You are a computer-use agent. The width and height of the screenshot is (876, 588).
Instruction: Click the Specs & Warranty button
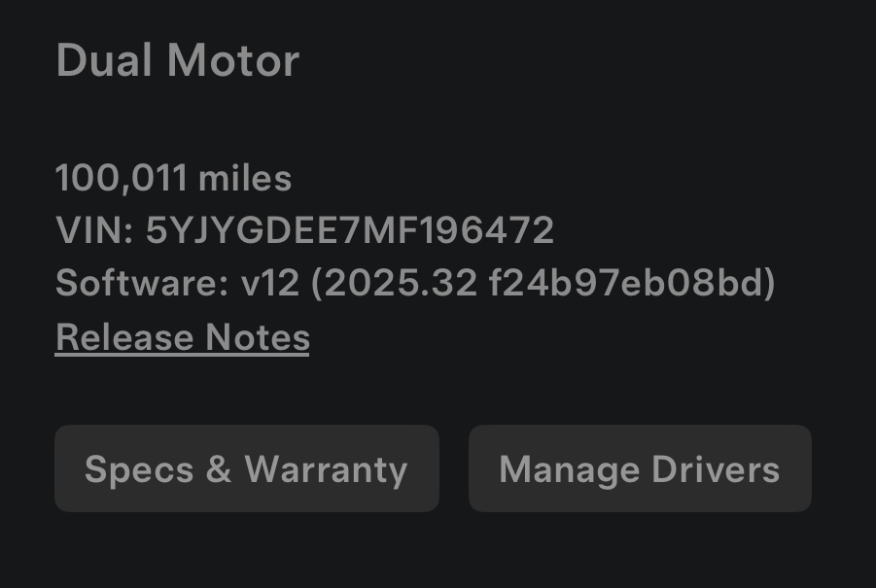click(246, 469)
